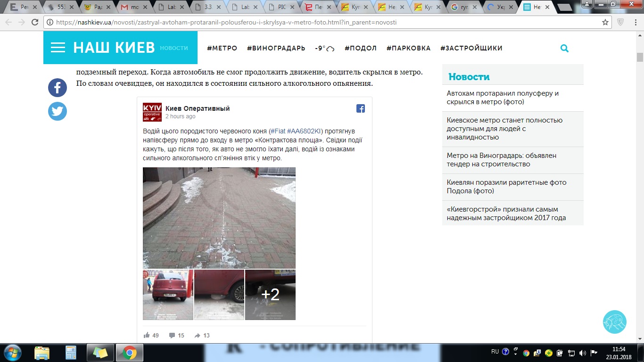Open the +2 more photos thumbnail

pos(270,295)
